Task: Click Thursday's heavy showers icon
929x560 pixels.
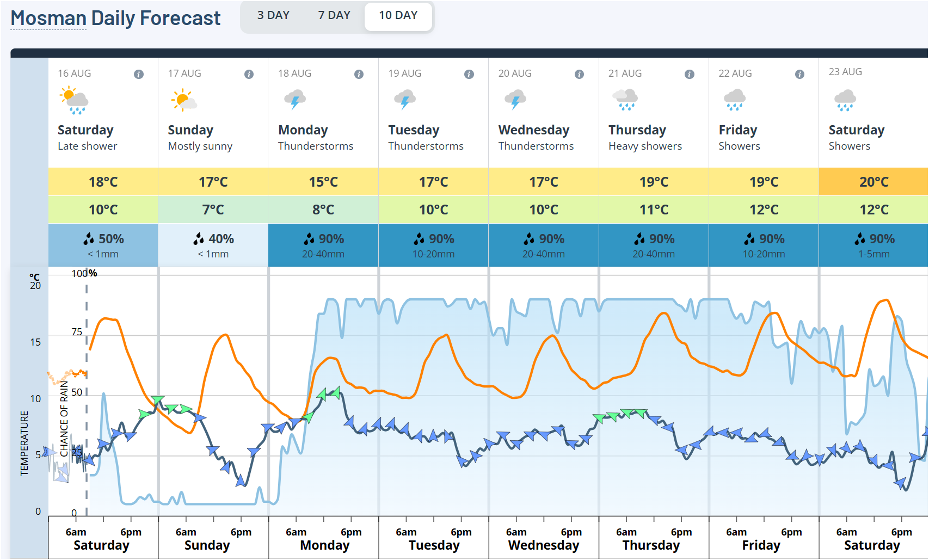Action: point(625,100)
